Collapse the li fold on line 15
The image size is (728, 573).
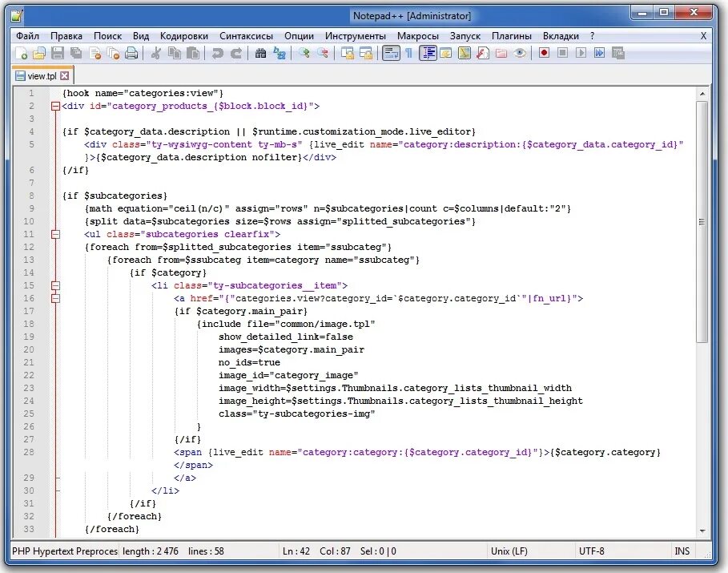(x=55, y=285)
